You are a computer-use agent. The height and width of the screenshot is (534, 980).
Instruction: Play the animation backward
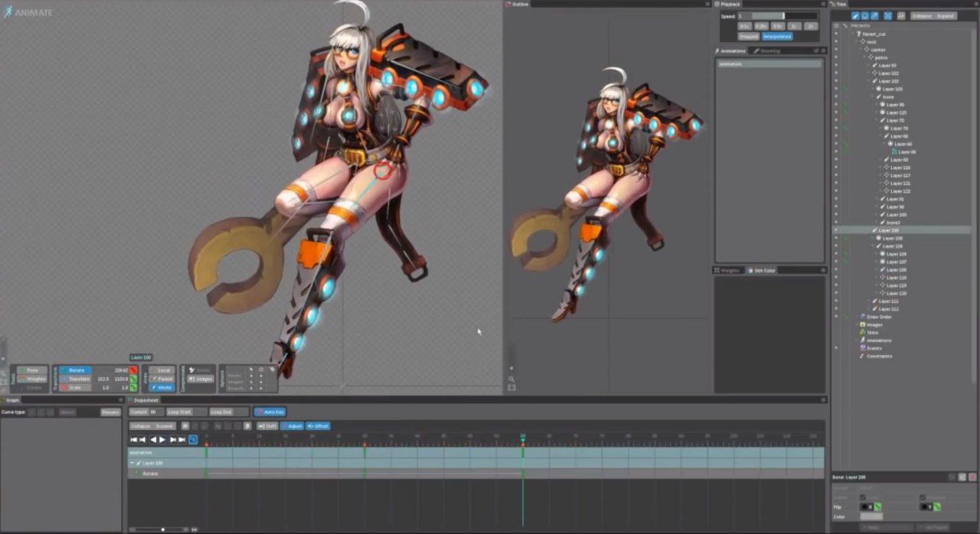coord(153,440)
